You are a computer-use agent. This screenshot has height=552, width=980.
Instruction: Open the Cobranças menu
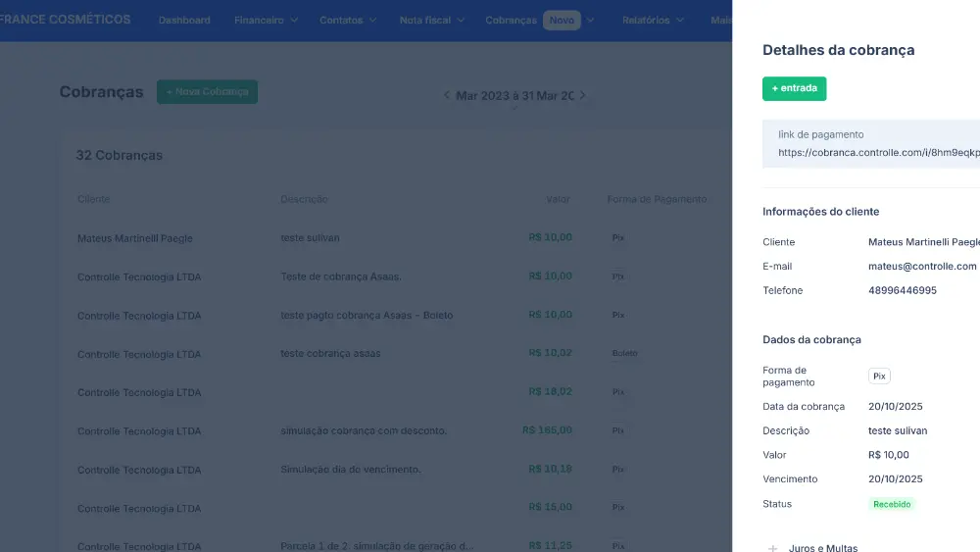[x=511, y=20]
